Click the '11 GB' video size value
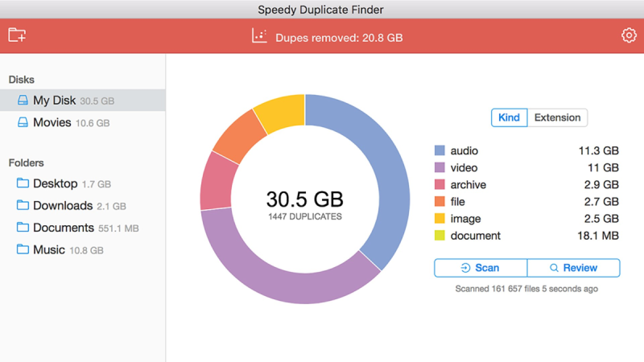This screenshot has width=644, height=362. 603,167
